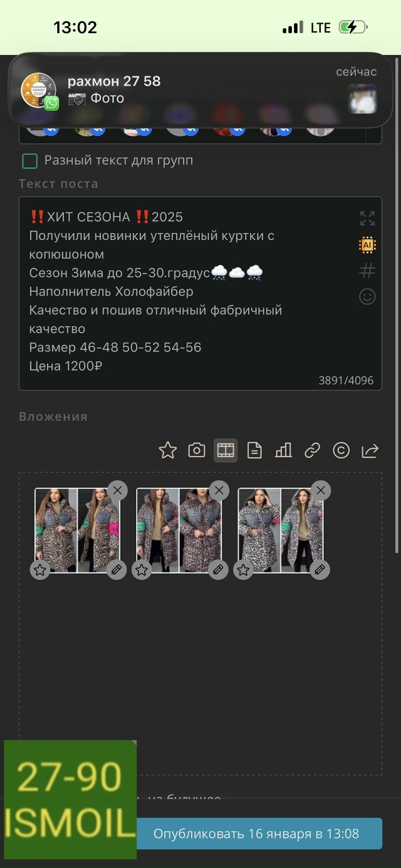Add a photo with the camera icon
Screen dimensions: 401x868
[x=197, y=450]
